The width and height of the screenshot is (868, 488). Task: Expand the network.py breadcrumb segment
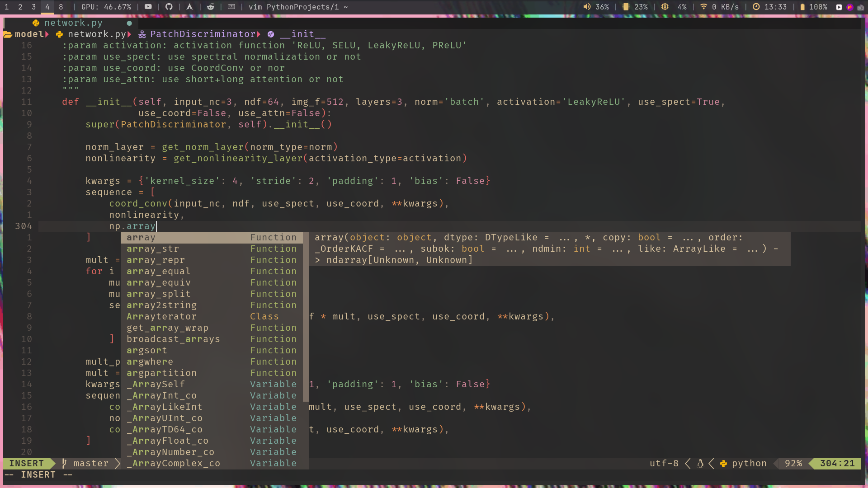(x=96, y=34)
